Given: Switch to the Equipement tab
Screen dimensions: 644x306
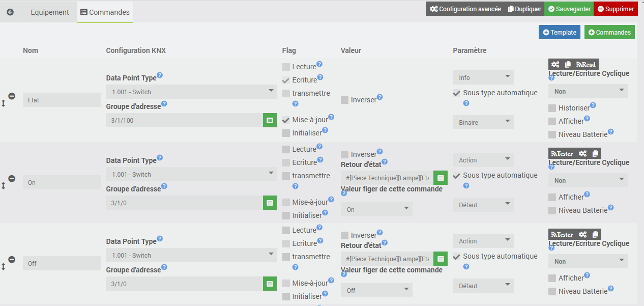Looking at the screenshot, I should (50, 12).
